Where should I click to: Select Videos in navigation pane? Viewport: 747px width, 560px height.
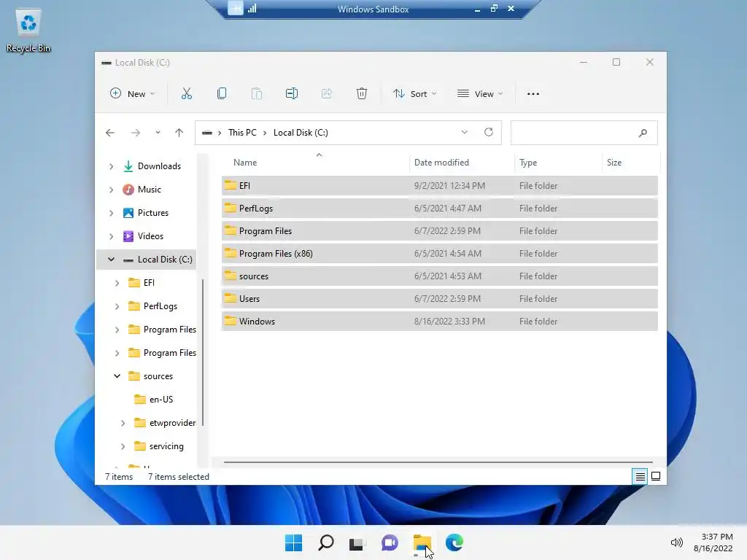coord(150,236)
